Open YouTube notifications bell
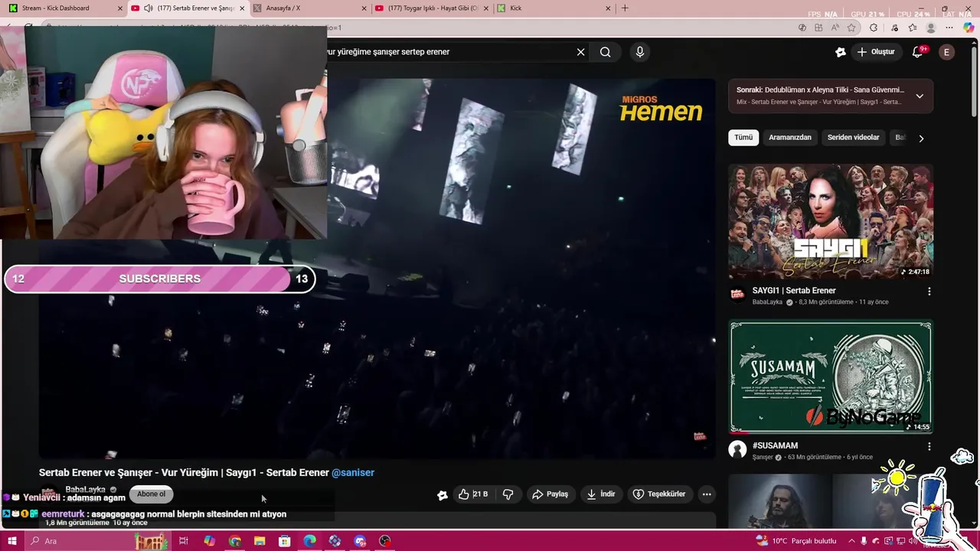 coord(919,52)
